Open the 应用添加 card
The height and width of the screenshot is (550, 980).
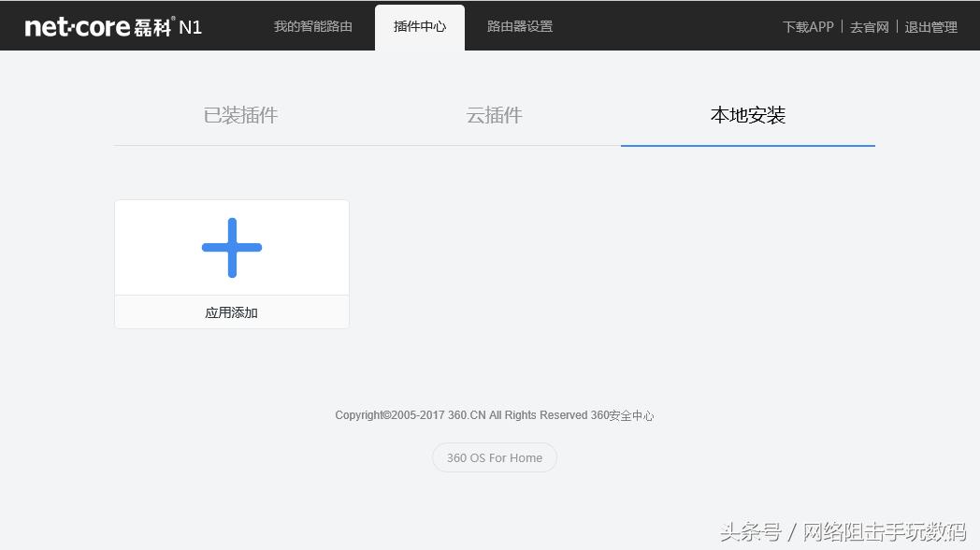click(x=231, y=262)
